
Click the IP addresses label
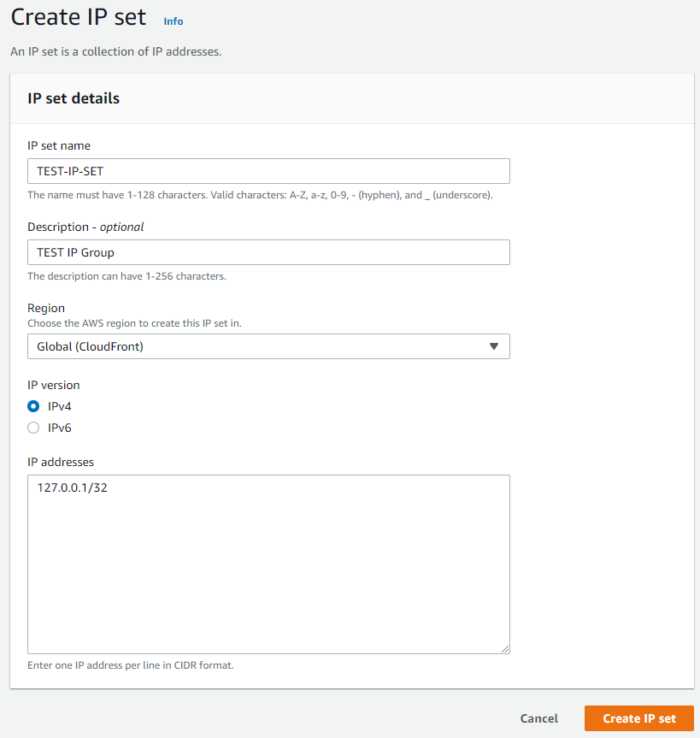pos(61,462)
